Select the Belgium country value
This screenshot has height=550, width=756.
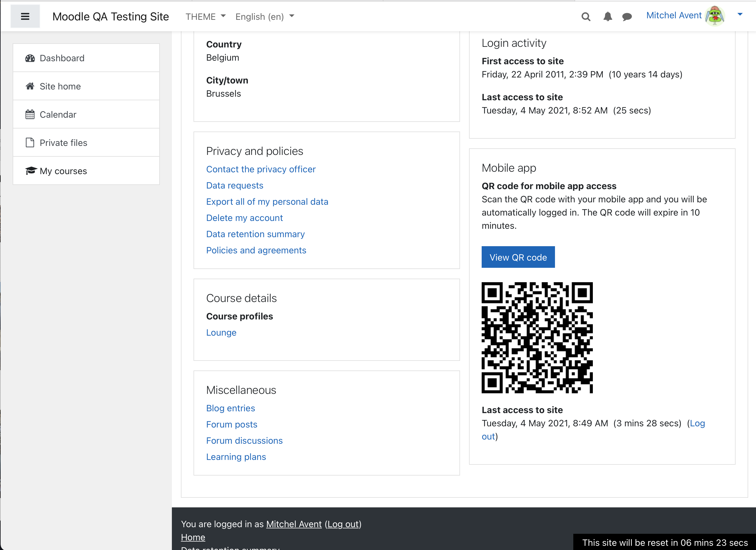pyautogui.click(x=223, y=58)
